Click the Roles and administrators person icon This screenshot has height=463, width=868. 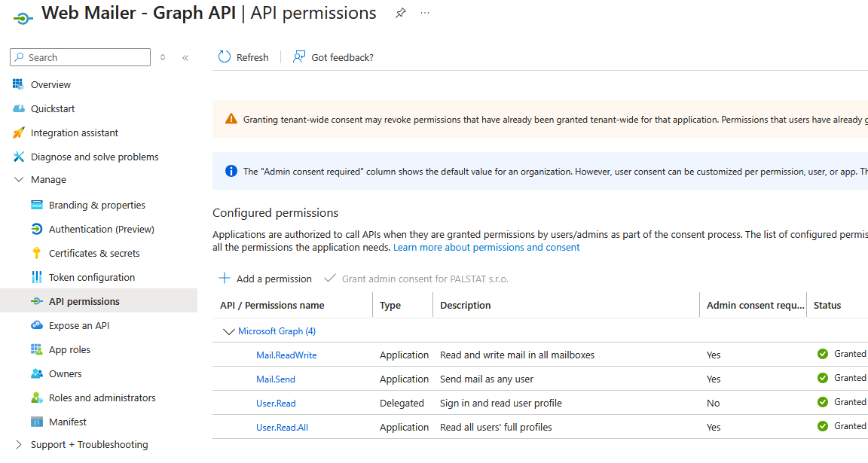36,398
